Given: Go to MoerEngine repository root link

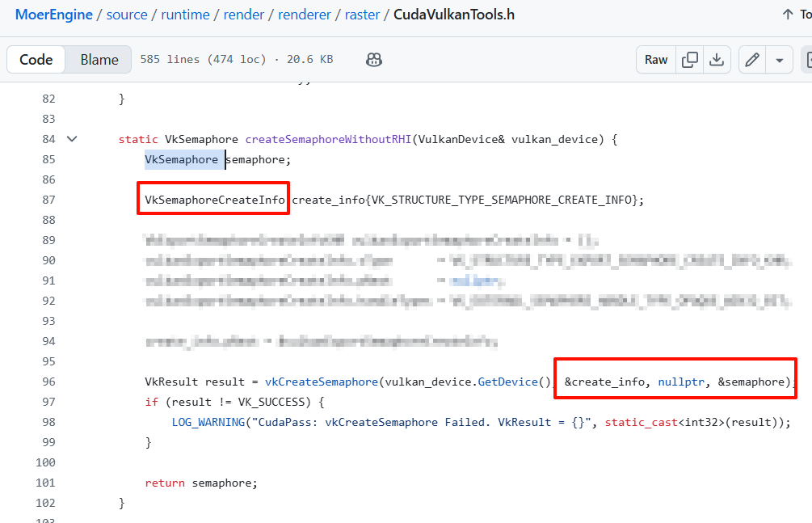Looking at the screenshot, I should coord(53,15).
